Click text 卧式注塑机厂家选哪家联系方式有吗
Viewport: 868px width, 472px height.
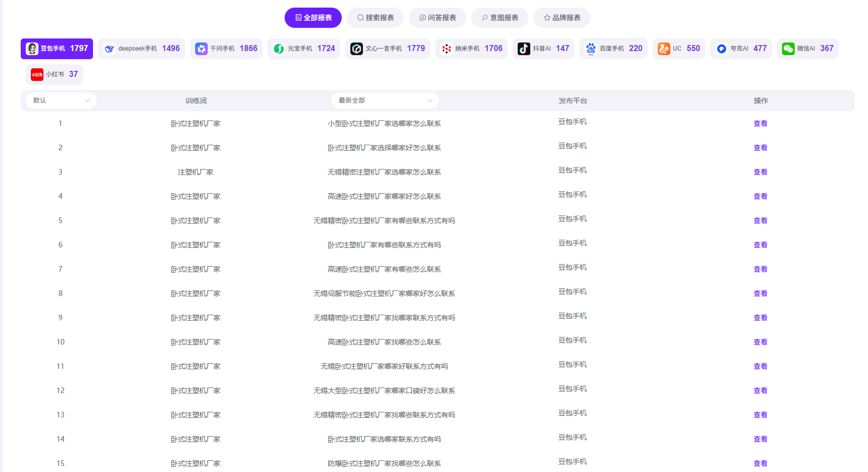[x=384, y=439]
